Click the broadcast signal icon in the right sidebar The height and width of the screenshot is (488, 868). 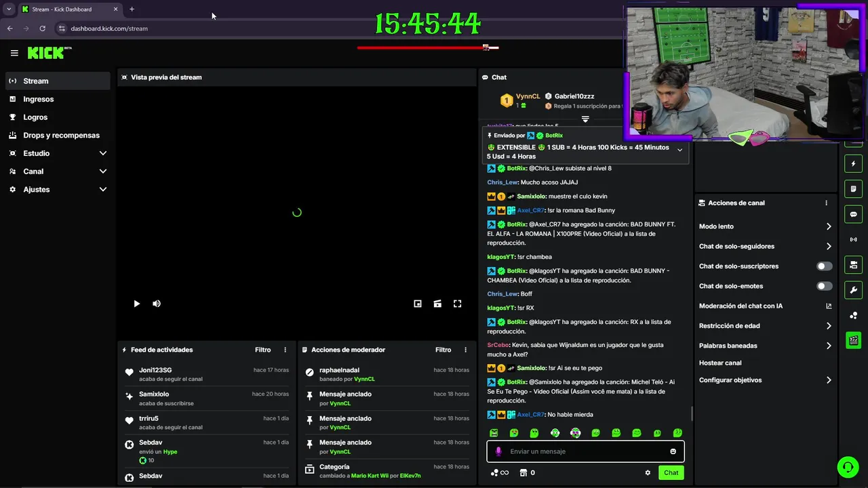[x=854, y=239]
